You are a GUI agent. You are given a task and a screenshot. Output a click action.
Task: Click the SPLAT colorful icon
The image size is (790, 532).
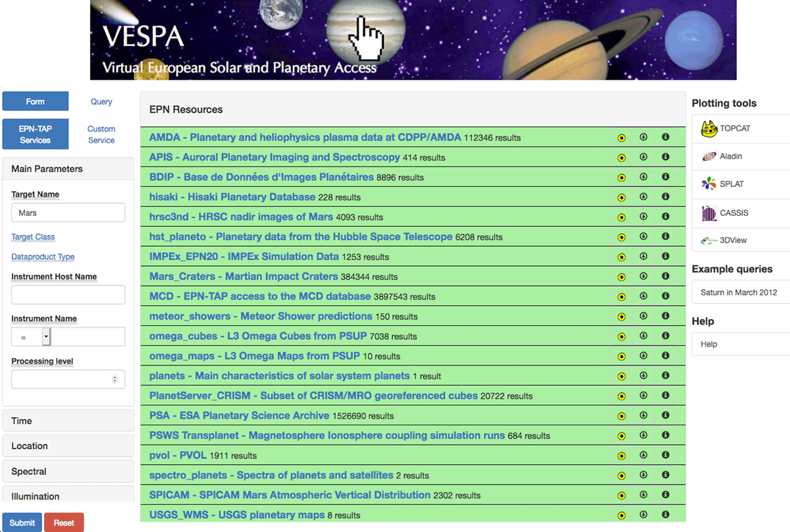coord(709,184)
